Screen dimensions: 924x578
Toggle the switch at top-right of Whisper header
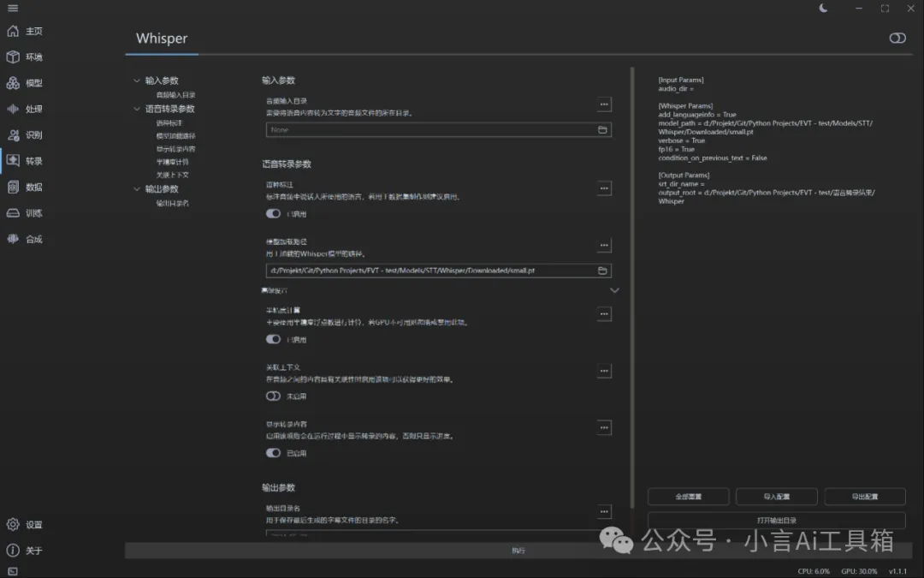tap(897, 39)
